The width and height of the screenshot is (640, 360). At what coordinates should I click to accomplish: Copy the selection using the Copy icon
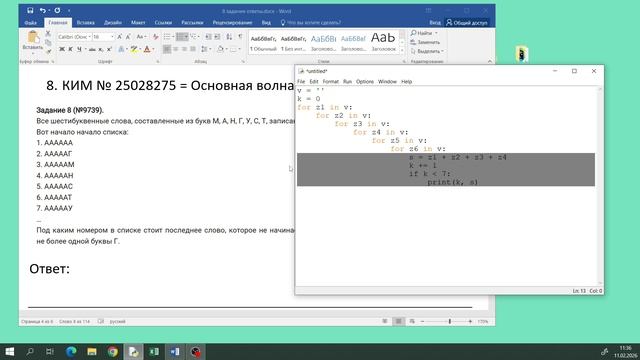click(48, 42)
